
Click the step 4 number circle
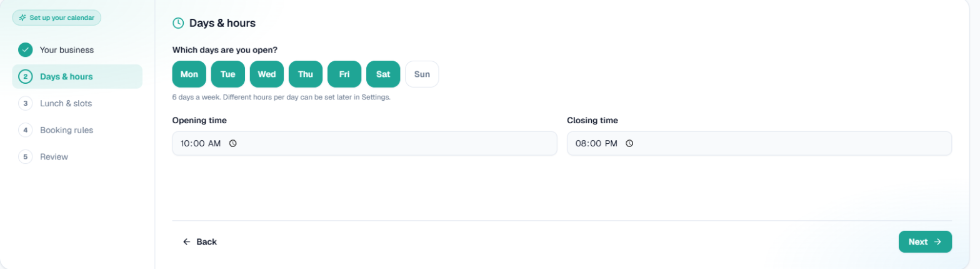pyautogui.click(x=25, y=130)
